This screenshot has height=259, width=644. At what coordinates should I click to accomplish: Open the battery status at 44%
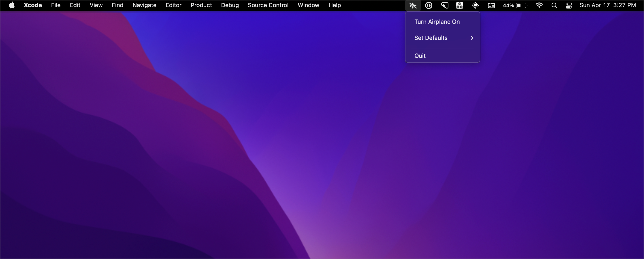tap(515, 5)
